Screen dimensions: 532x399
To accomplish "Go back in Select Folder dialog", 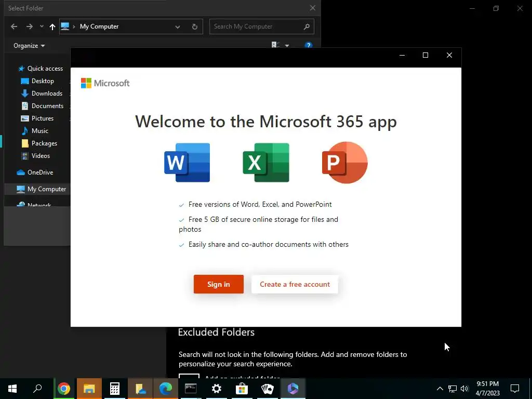I will coord(14,26).
